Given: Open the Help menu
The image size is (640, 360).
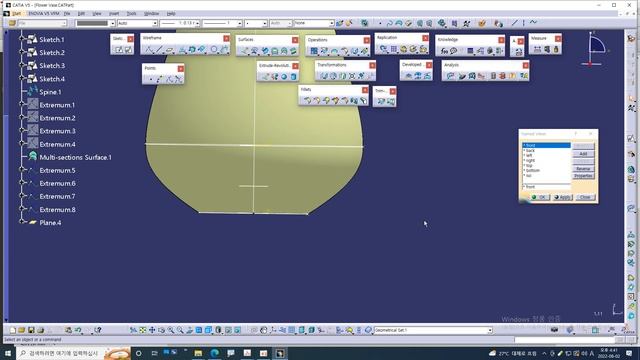Looking at the screenshot, I should [171, 13].
